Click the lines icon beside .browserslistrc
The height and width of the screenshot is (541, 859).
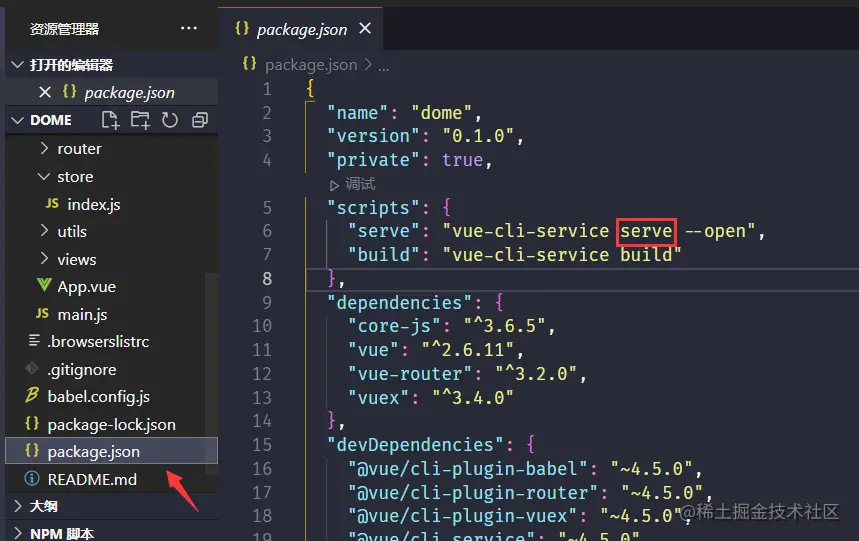(x=34, y=341)
